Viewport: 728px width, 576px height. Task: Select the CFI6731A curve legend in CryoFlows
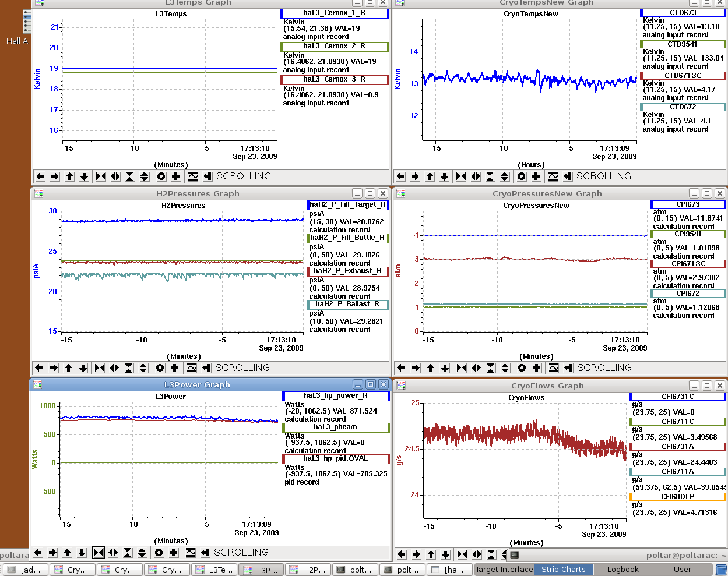pyautogui.click(x=678, y=447)
